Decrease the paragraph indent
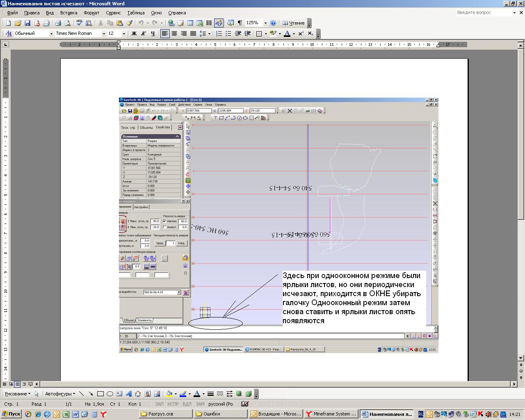This screenshot has width=525, height=420. tap(238, 34)
